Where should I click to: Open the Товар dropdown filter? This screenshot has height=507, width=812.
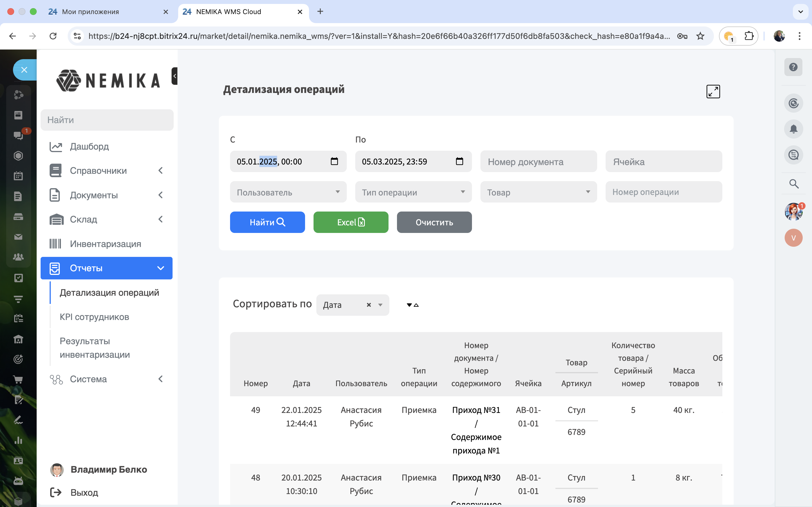538,192
